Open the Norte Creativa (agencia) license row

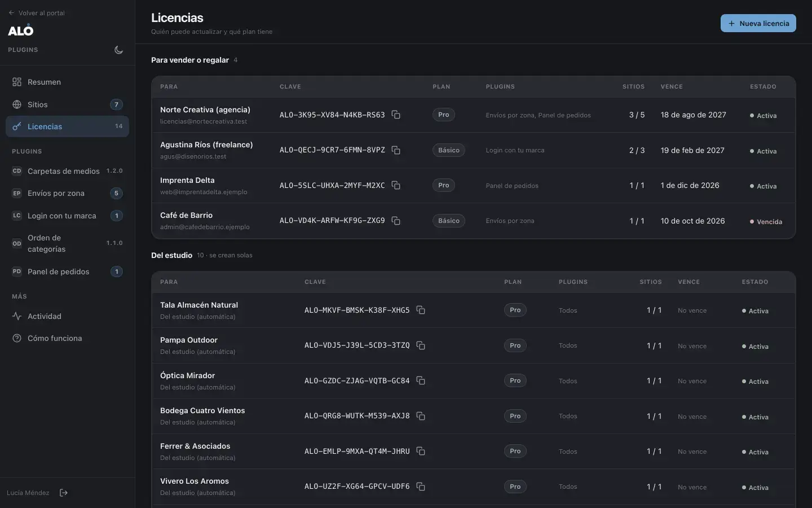tap(473, 115)
